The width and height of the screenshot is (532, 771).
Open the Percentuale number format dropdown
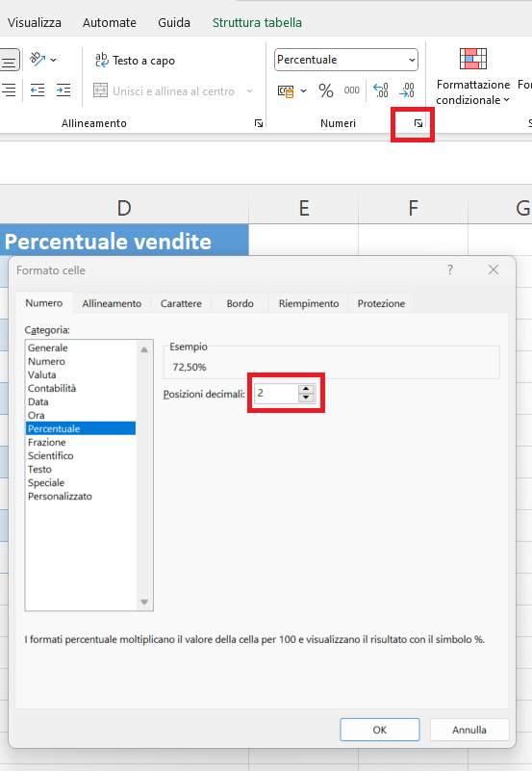click(x=412, y=60)
